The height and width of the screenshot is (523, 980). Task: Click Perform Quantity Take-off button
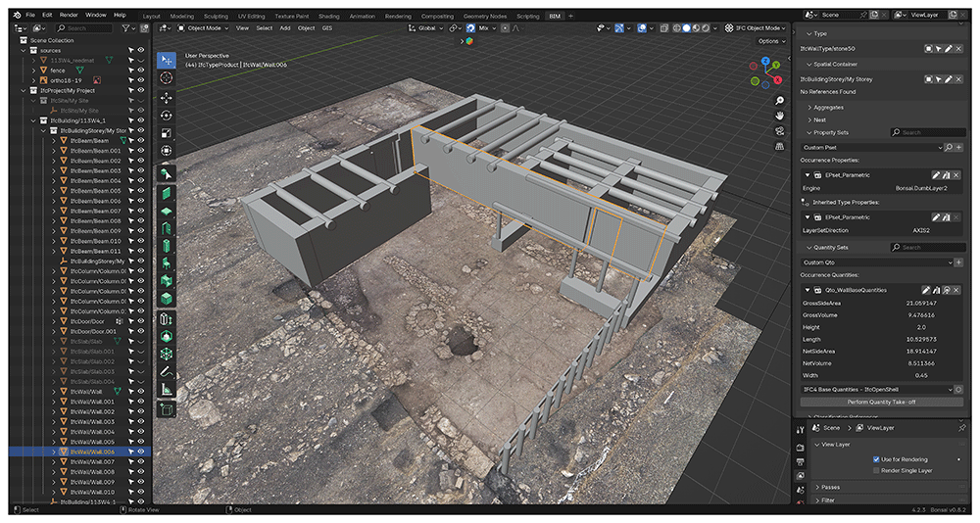(881, 403)
